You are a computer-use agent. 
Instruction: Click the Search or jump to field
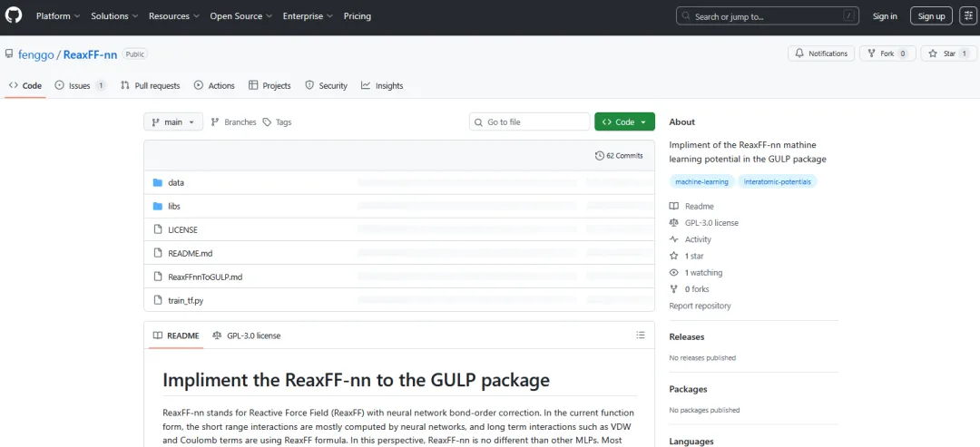pyautogui.click(x=768, y=16)
